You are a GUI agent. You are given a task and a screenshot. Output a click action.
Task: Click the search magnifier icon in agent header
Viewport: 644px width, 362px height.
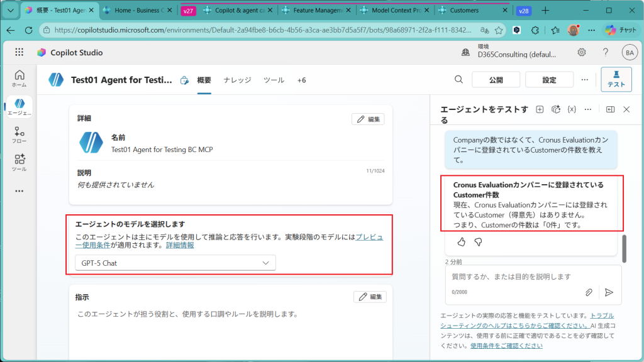point(459,79)
